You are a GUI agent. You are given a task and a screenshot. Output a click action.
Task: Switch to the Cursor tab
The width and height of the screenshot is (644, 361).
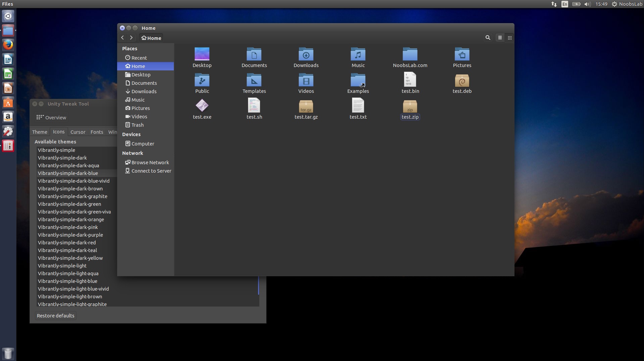click(x=78, y=132)
